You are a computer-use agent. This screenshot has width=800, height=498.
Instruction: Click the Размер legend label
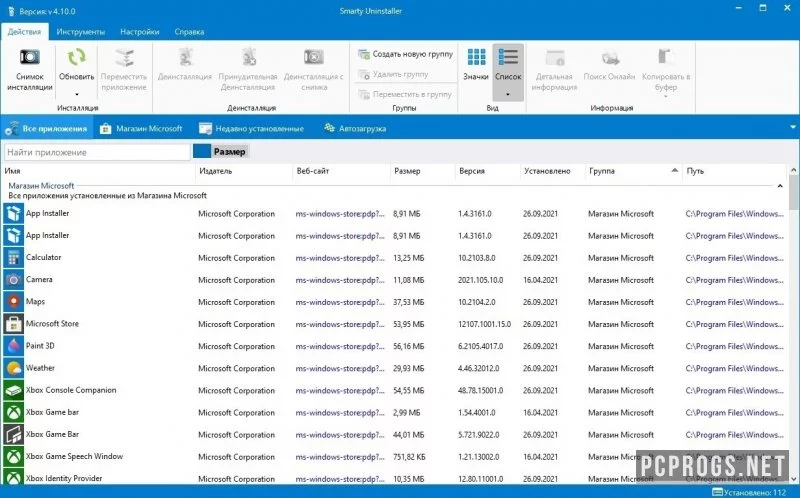point(230,152)
